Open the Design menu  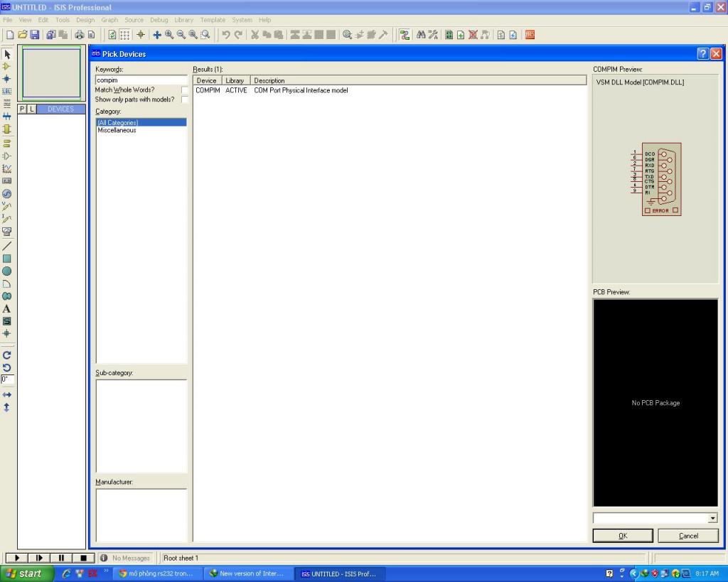pyautogui.click(x=85, y=20)
